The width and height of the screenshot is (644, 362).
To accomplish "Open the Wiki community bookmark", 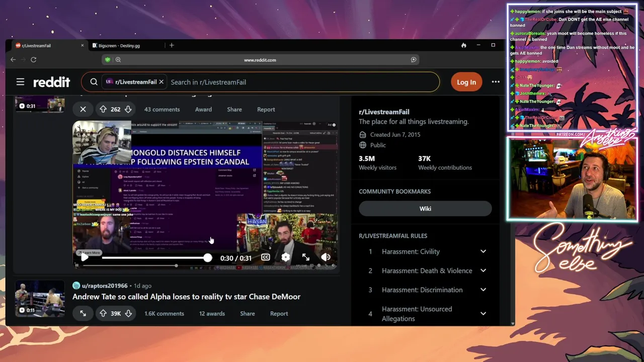I will coord(425,209).
